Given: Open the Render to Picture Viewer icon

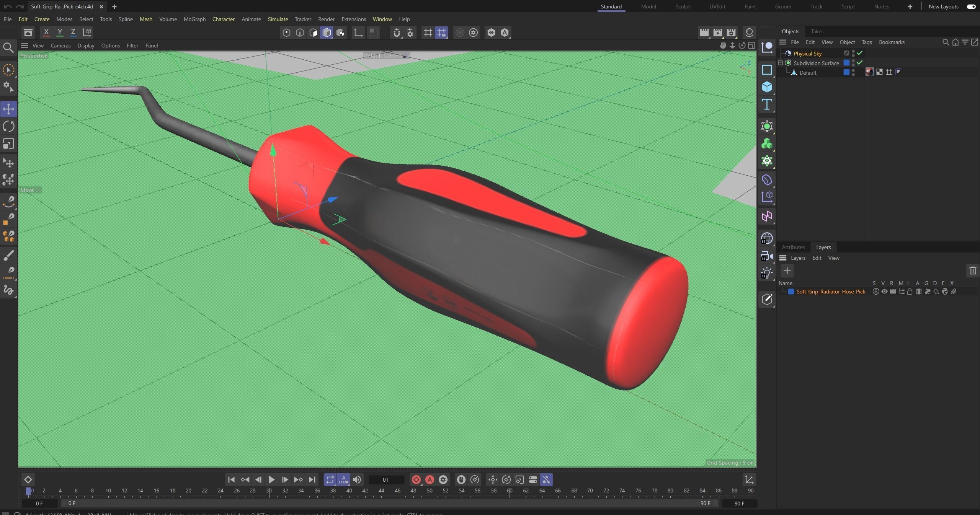Looking at the screenshot, I should point(718,33).
